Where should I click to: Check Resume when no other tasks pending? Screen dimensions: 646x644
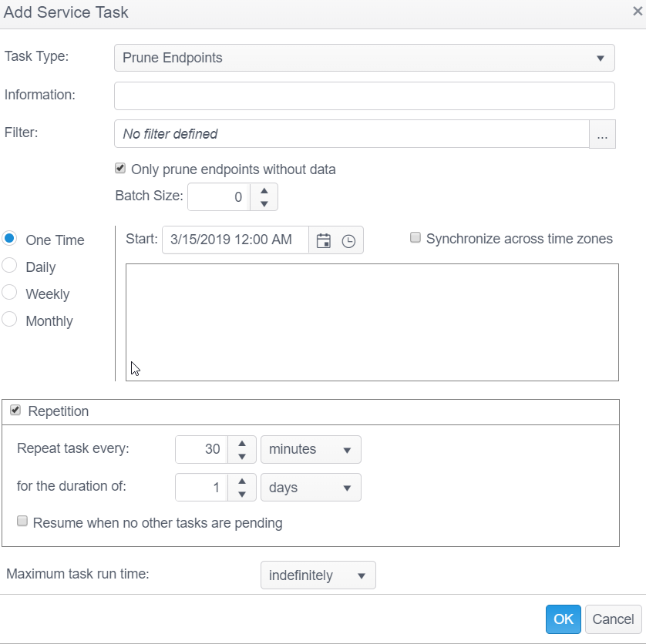coord(22,522)
